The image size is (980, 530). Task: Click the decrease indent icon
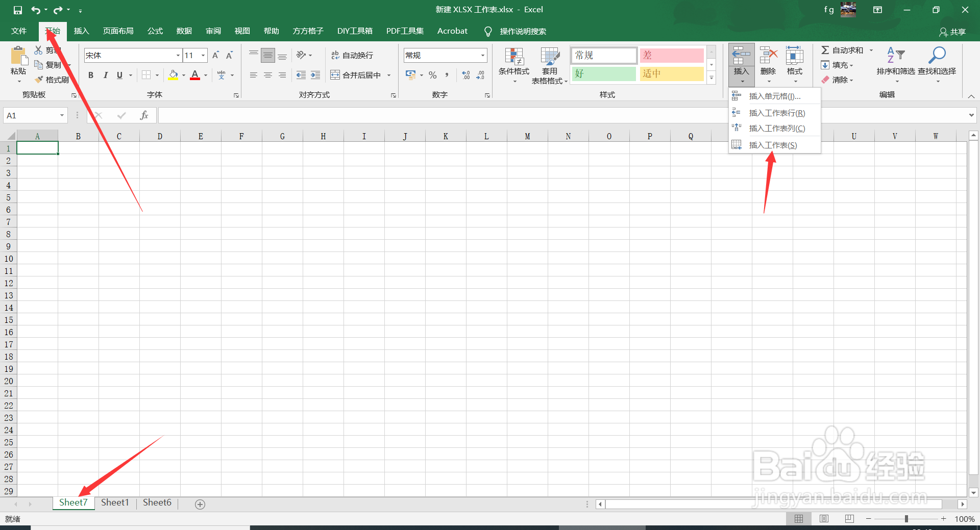coord(301,75)
